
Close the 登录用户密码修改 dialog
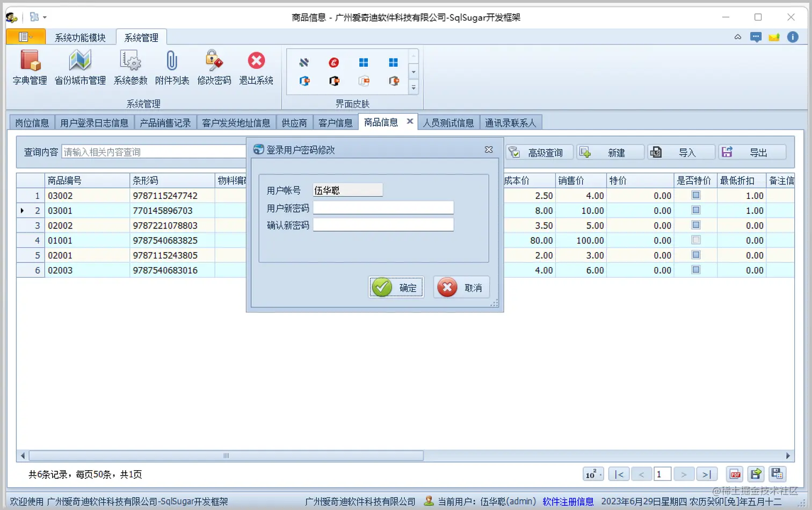(x=489, y=149)
